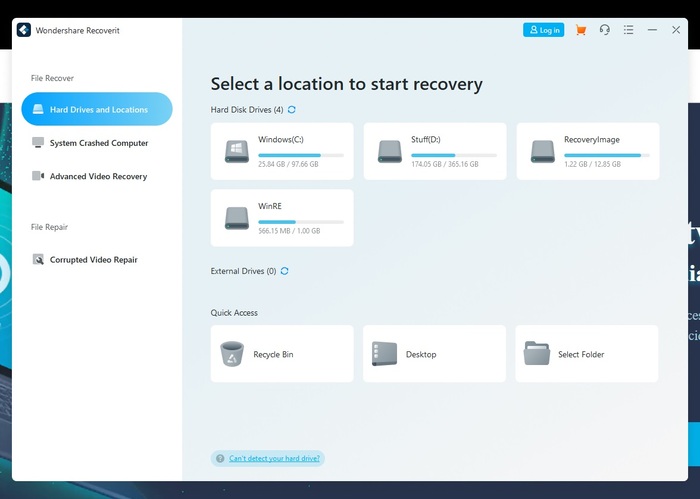This screenshot has width=700, height=499.
Task: Choose the RecoveryImage drive
Action: click(588, 151)
